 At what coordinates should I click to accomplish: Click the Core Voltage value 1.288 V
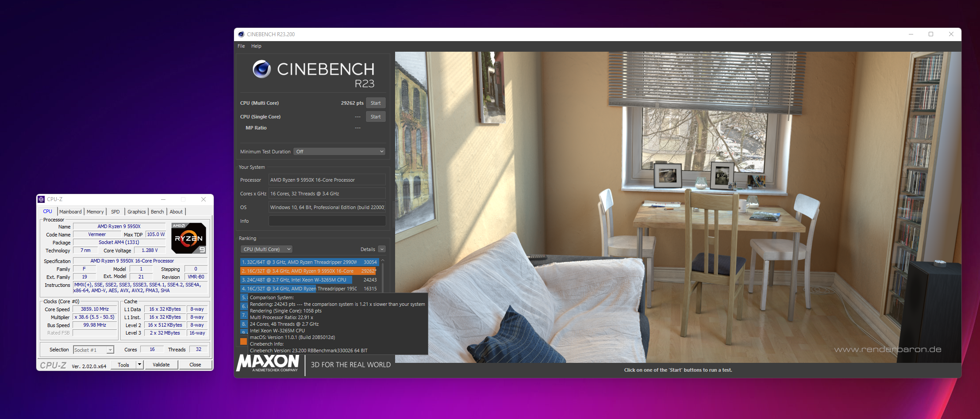tap(150, 250)
